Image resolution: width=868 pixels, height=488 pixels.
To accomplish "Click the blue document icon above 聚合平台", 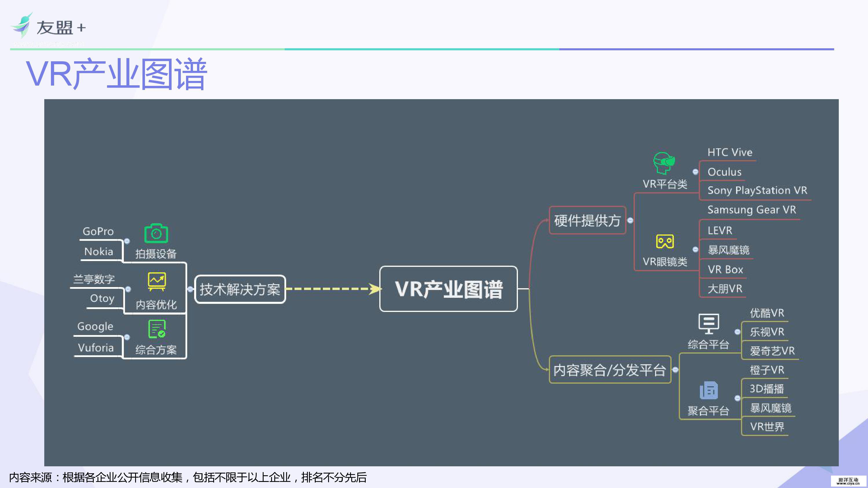I will click(x=709, y=390).
